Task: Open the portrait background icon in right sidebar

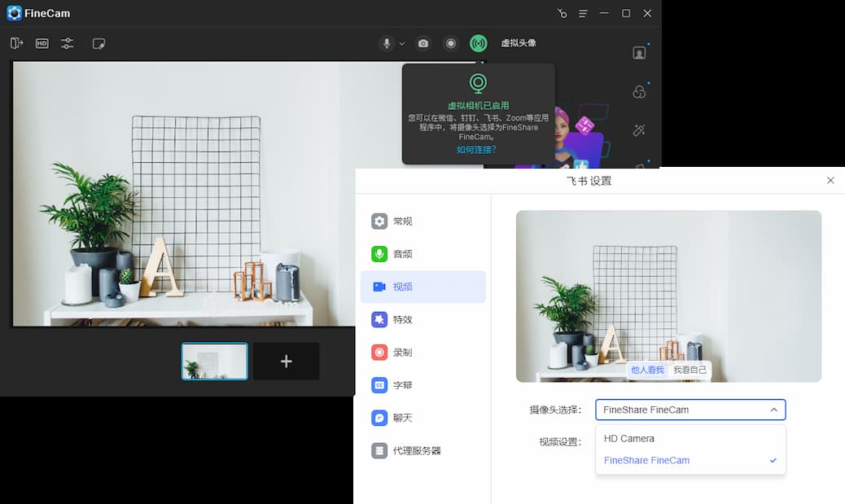Action: click(639, 53)
